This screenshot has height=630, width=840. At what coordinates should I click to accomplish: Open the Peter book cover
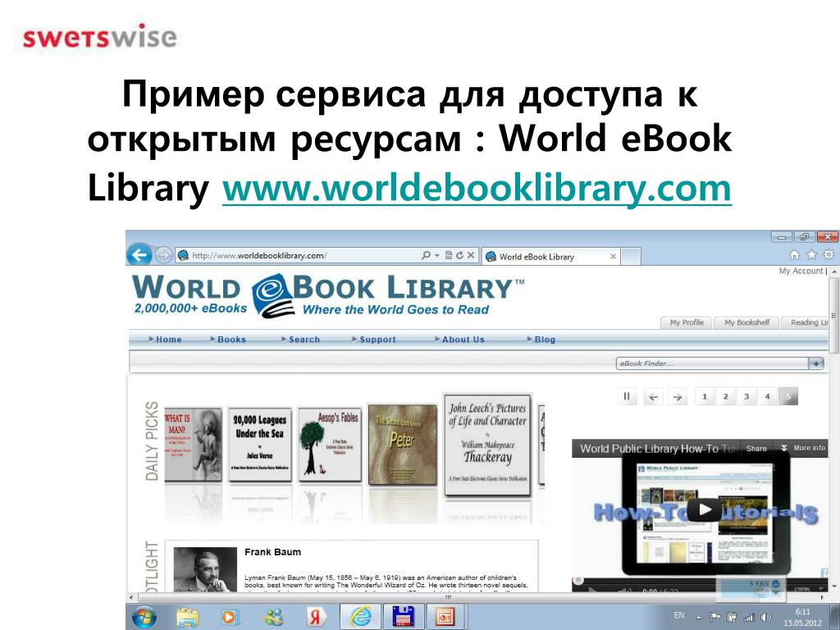coord(403,445)
